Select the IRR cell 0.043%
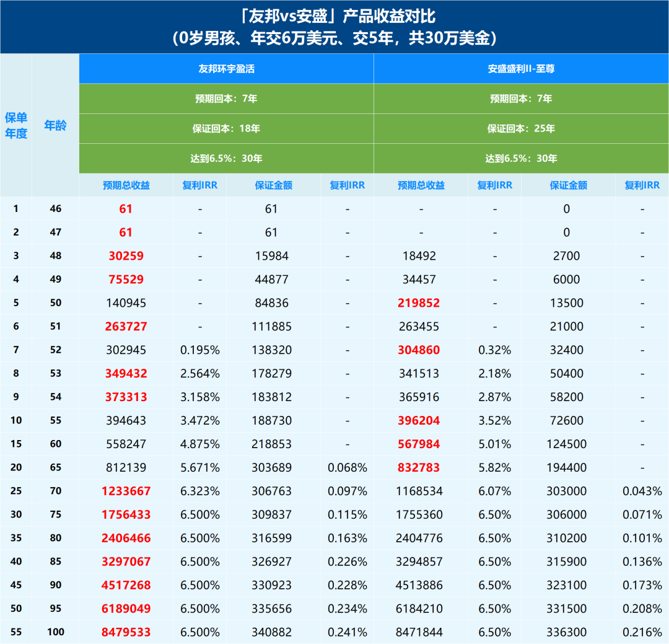This screenshot has width=669, height=644. 642,492
